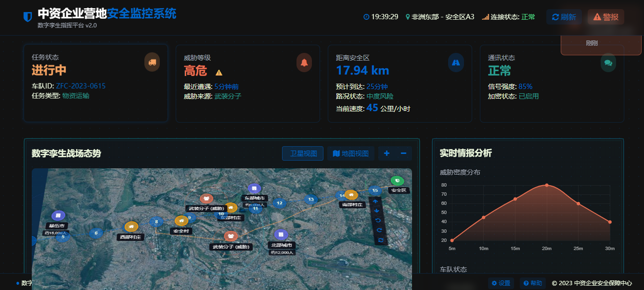Click the road icon in distance card
Image resolution: width=644 pixels, height=290 pixels.
pyautogui.click(x=456, y=63)
